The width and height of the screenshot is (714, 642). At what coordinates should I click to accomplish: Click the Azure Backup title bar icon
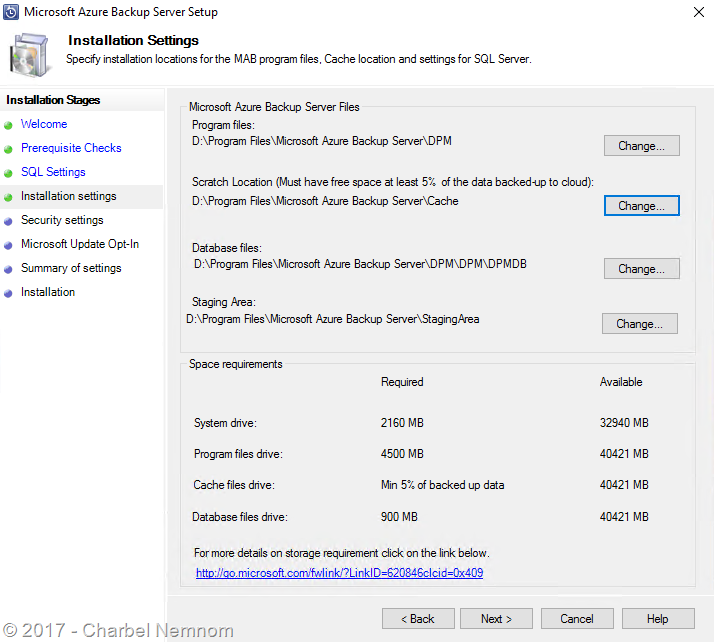pos(11,12)
